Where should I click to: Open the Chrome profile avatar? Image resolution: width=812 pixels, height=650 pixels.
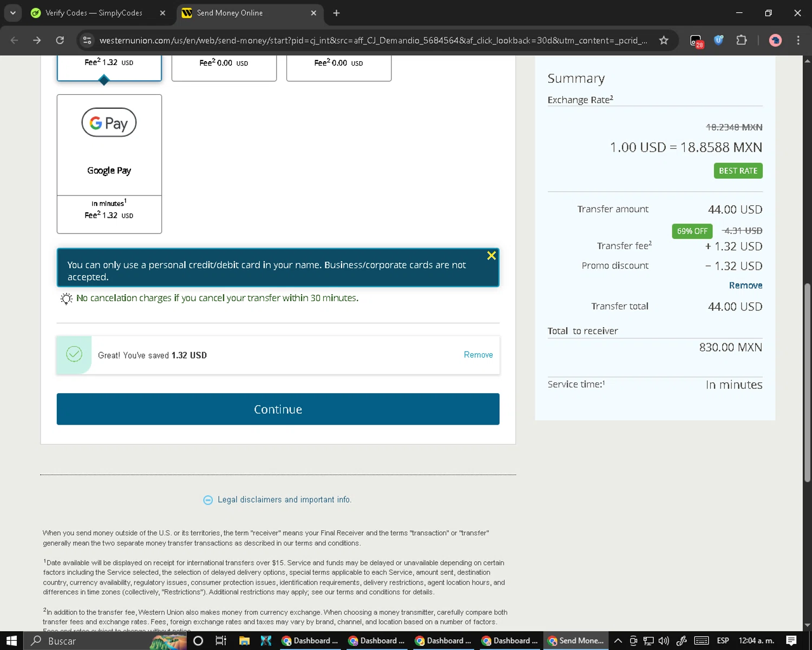point(775,40)
